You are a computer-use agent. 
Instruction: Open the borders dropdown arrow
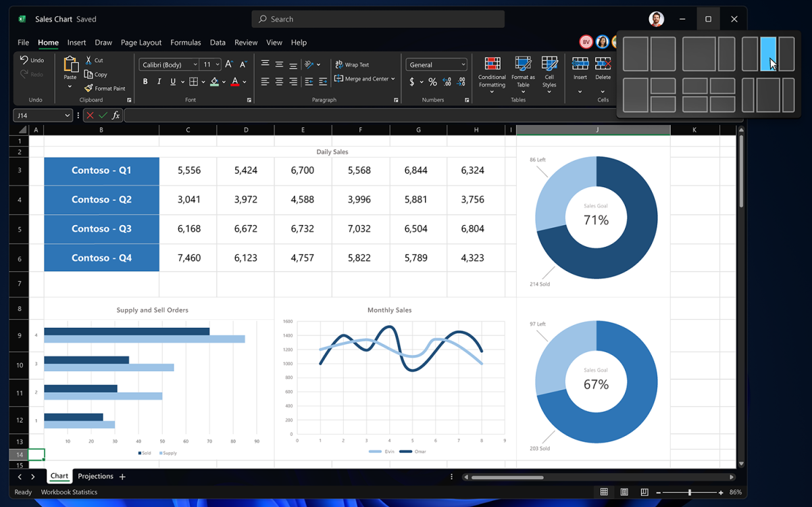[203, 82]
